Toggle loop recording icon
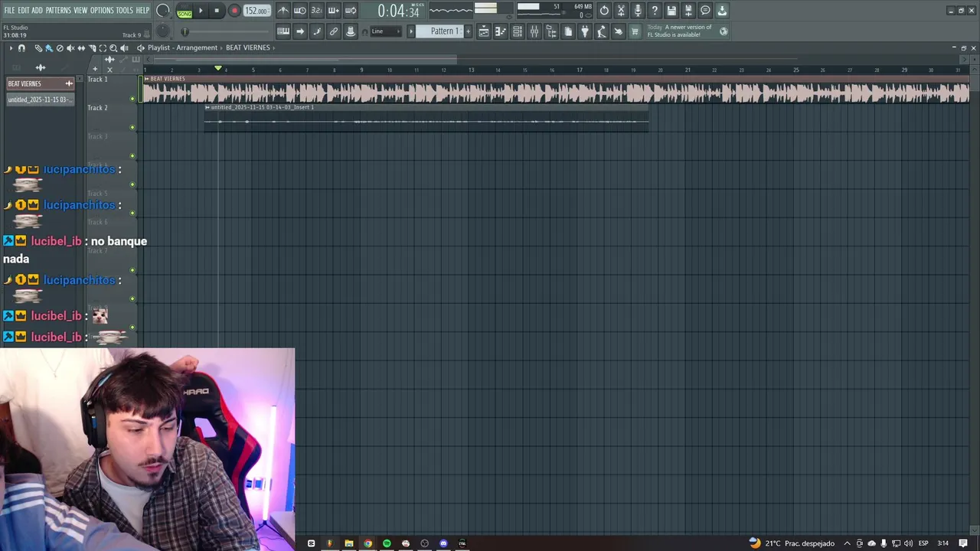Viewport: 980px width, 551px height. pyautogui.click(x=351, y=11)
